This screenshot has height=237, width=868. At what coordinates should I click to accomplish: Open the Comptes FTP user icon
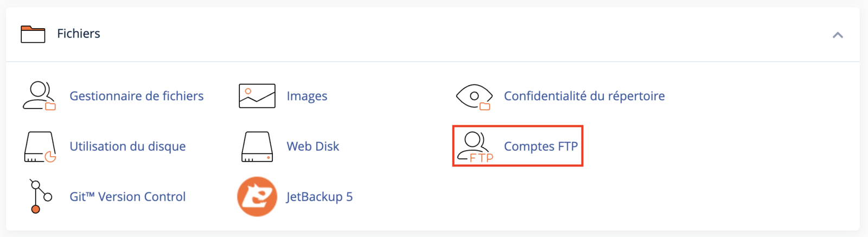[475, 147]
